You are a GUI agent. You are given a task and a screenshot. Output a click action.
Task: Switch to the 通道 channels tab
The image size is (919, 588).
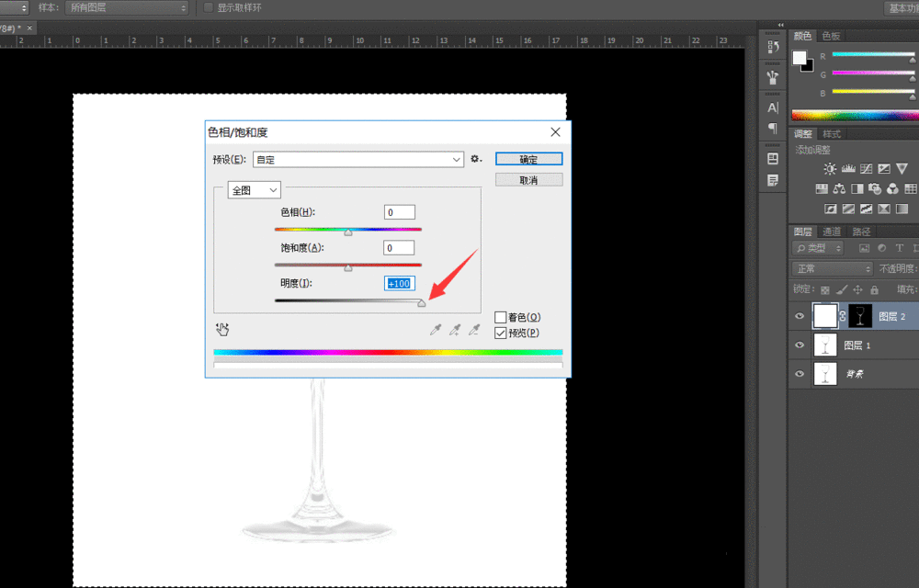pyautogui.click(x=832, y=231)
